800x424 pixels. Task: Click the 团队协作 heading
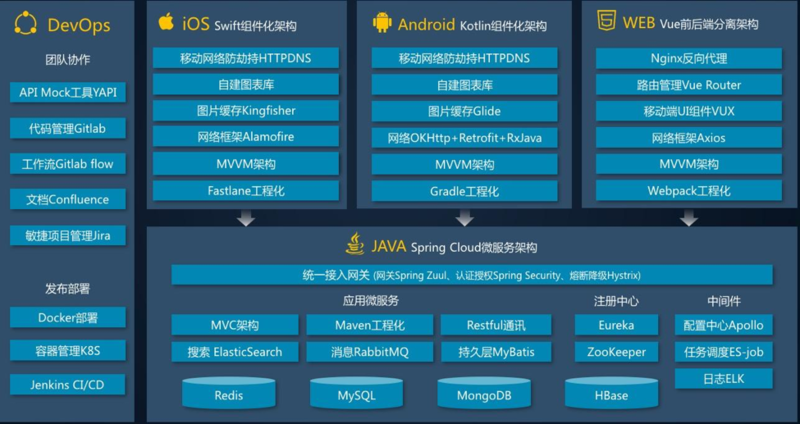[x=68, y=60]
